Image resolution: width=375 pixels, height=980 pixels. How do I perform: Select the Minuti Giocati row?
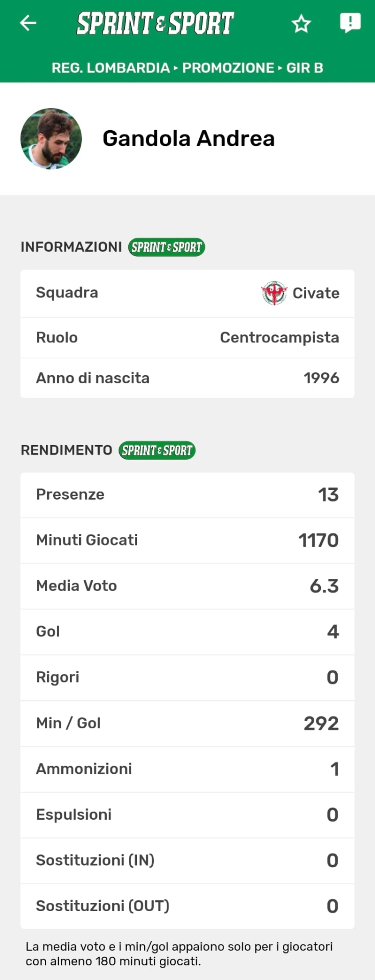click(187, 540)
